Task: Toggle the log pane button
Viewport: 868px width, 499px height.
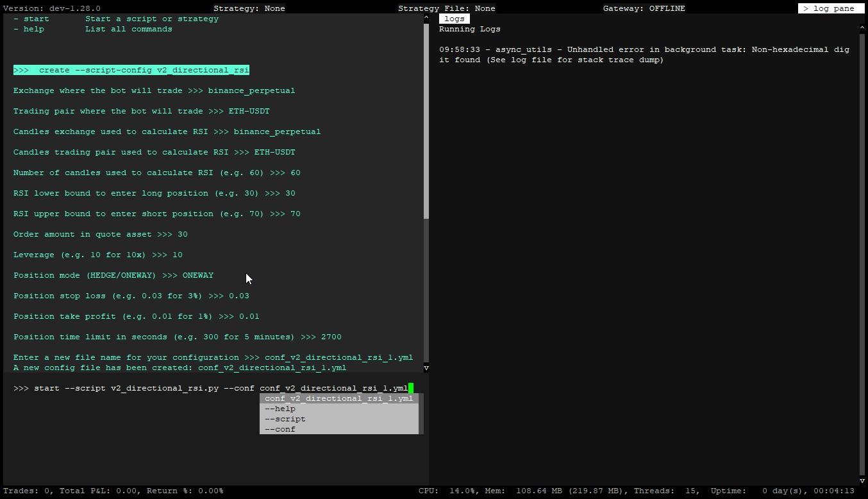Action: (831, 8)
